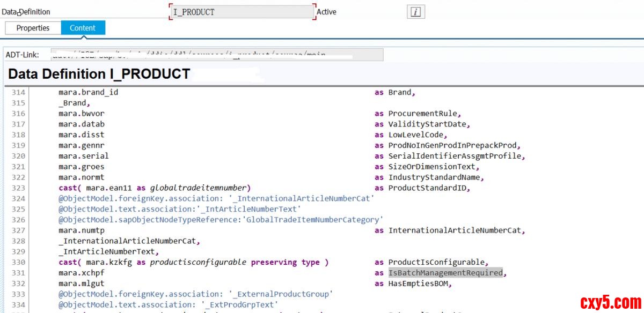Click the ProcurementRule alias on line 316
644x313 pixels.
423,114
